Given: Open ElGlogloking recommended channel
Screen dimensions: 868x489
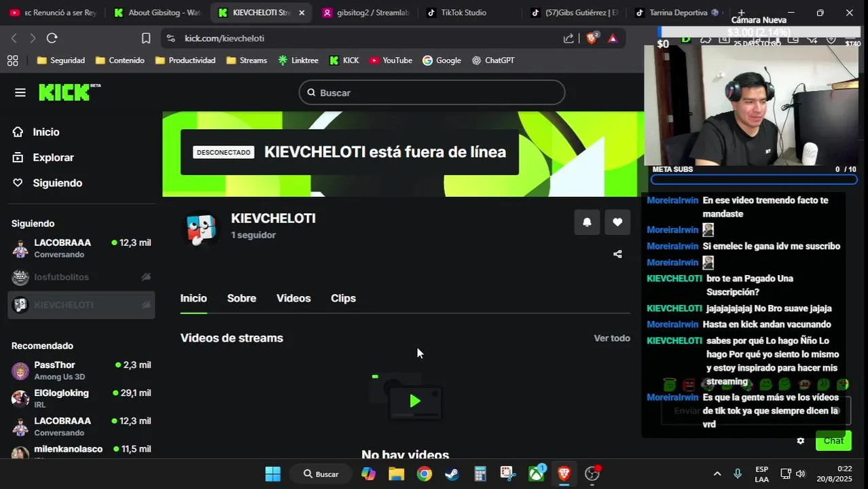Looking at the screenshot, I should point(81,398).
